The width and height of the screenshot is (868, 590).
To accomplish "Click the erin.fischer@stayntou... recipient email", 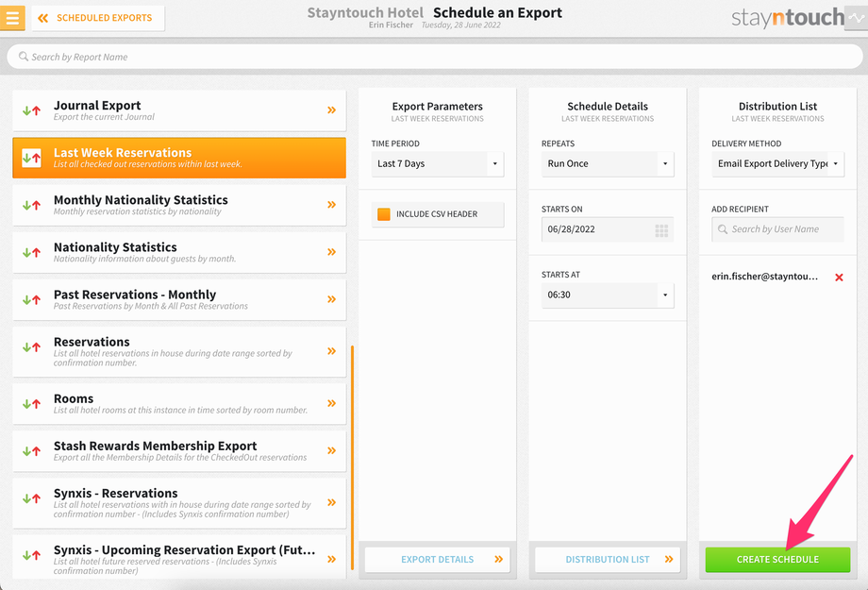I will point(764,277).
